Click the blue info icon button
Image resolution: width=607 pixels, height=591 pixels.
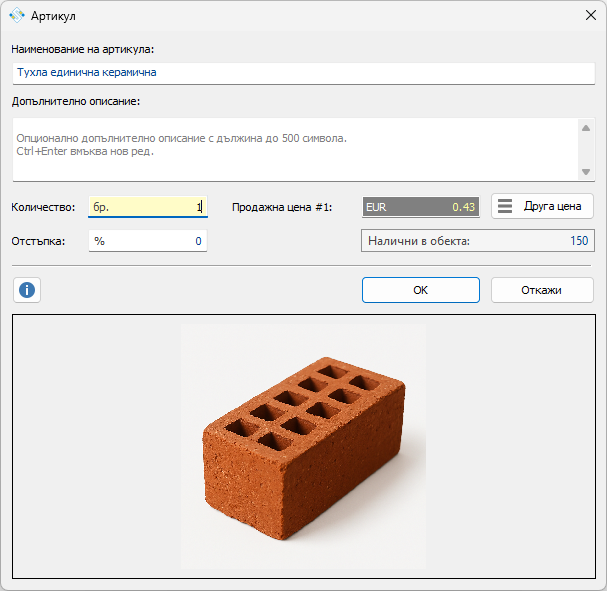pos(27,290)
